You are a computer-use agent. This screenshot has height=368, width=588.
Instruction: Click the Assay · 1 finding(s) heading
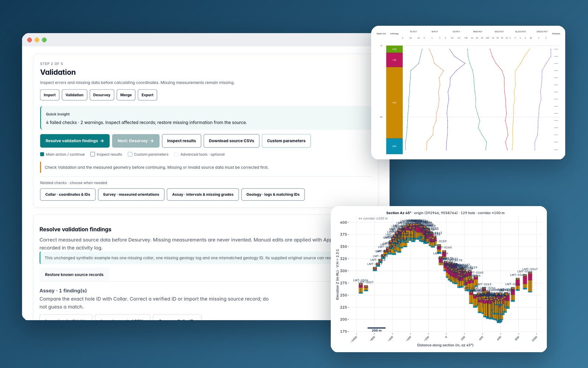pos(63,291)
